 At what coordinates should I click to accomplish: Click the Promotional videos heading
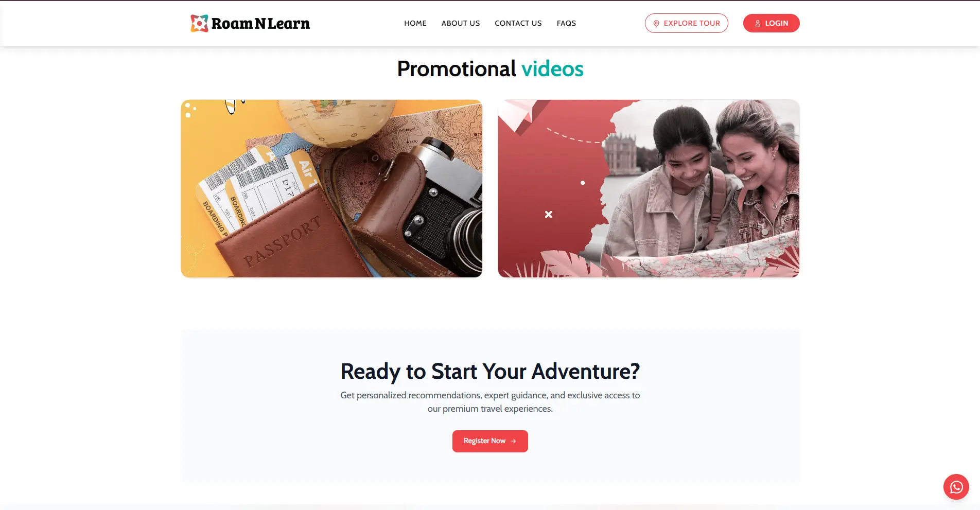pos(490,68)
